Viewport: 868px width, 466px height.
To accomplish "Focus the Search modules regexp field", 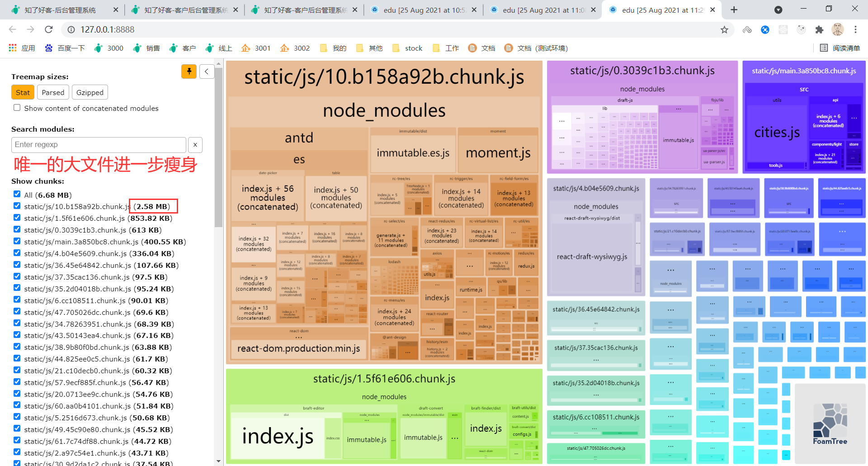I will pyautogui.click(x=99, y=145).
